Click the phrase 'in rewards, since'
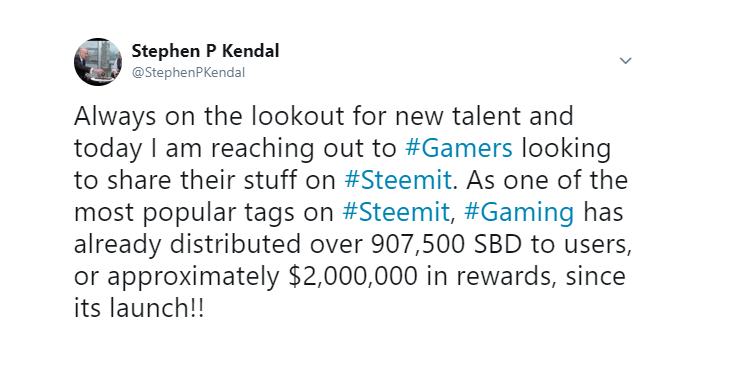The height and width of the screenshot is (368, 756). (x=525, y=276)
